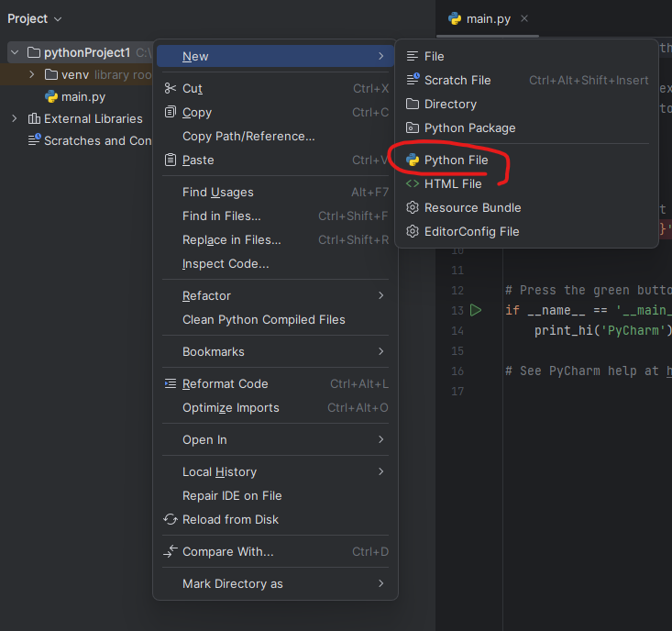Click the Resource Bundle gear icon

[x=413, y=207]
